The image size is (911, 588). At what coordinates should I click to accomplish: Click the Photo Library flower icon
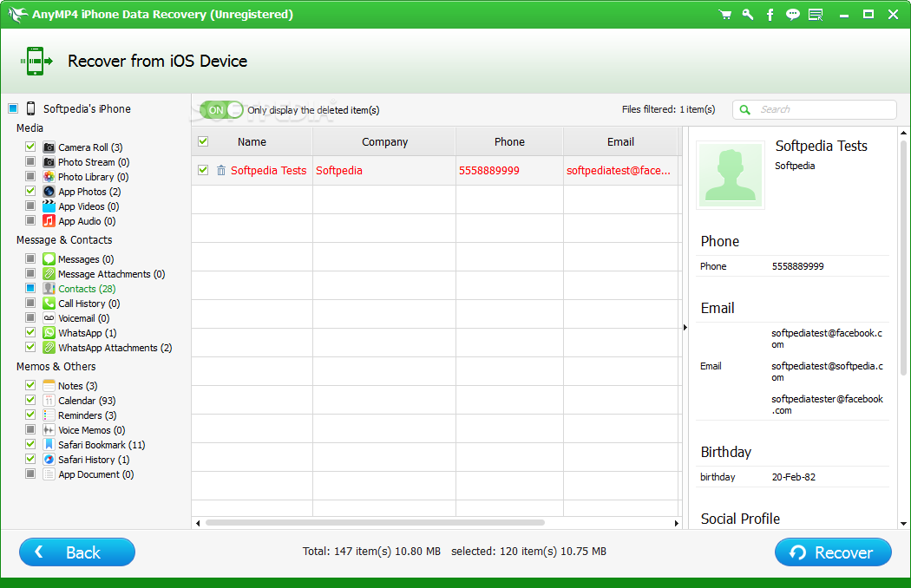(x=49, y=177)
